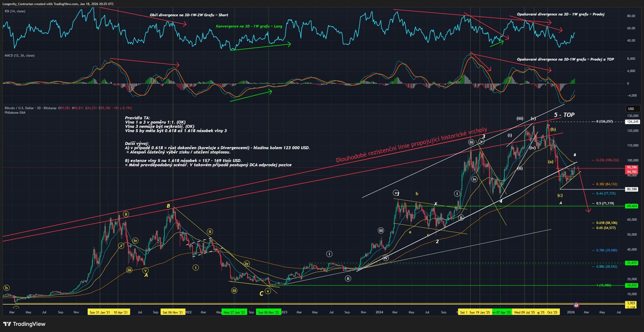Select the yellow B wave label at 2021 peak
This screenshot has width=644, height=332.
click(168, 206)
